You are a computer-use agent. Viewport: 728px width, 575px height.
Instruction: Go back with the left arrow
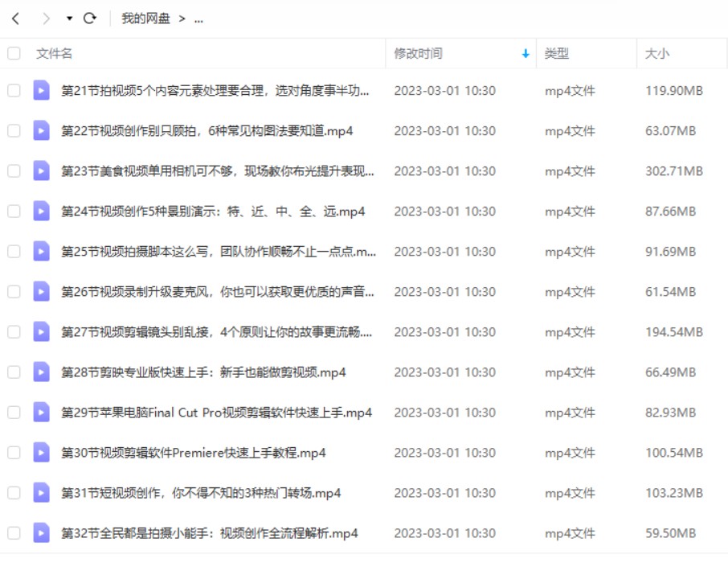16,18
